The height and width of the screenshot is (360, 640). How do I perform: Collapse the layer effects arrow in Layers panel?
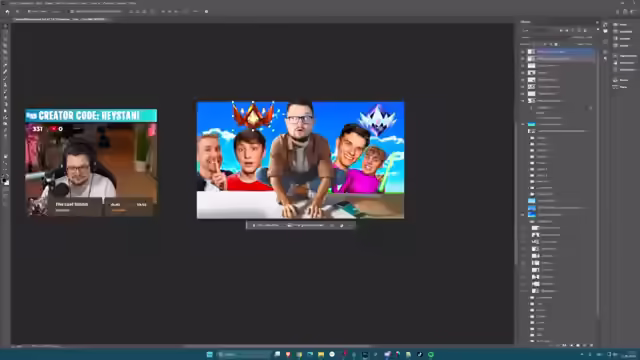tap(590, 108)
